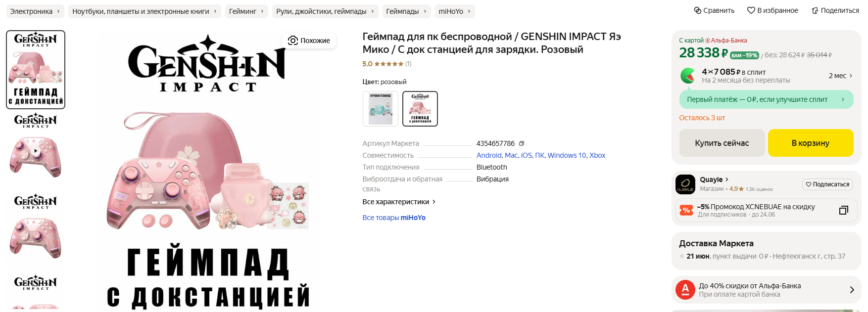Open the video thumbnail with play icon

(36, 151)
